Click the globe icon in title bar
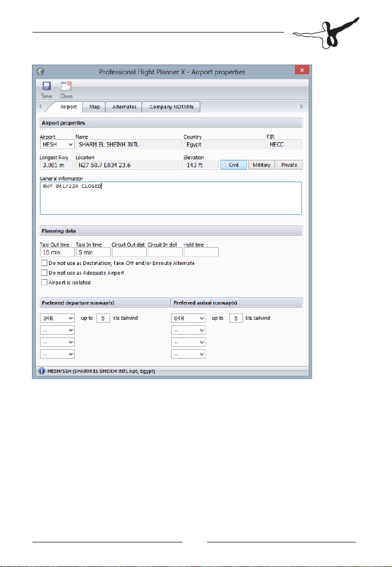The height and width of the screenshot is (567, 392). 41,71
